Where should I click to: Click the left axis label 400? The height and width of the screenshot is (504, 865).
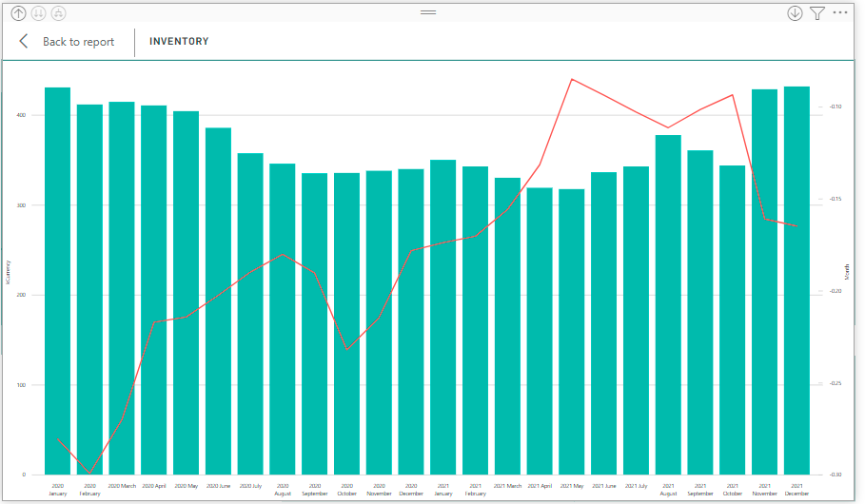pyautogui.click(x=21, y=115)
